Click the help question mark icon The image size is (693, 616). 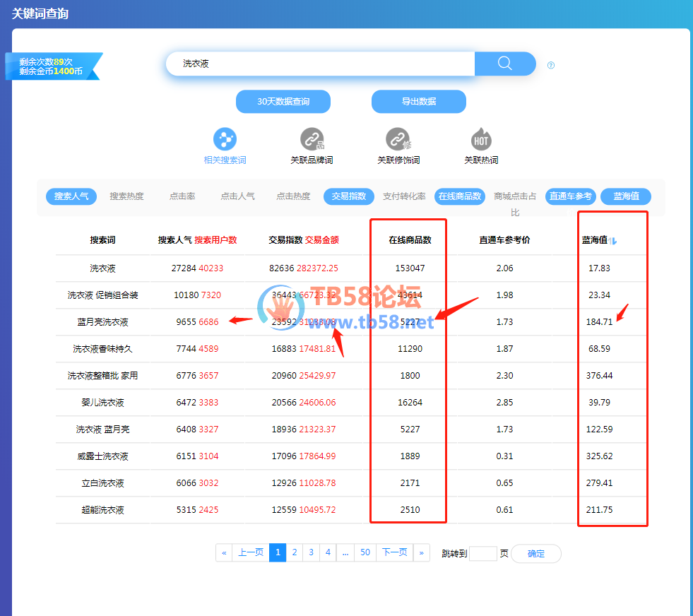pyautogui.click(x=551, y=66)
